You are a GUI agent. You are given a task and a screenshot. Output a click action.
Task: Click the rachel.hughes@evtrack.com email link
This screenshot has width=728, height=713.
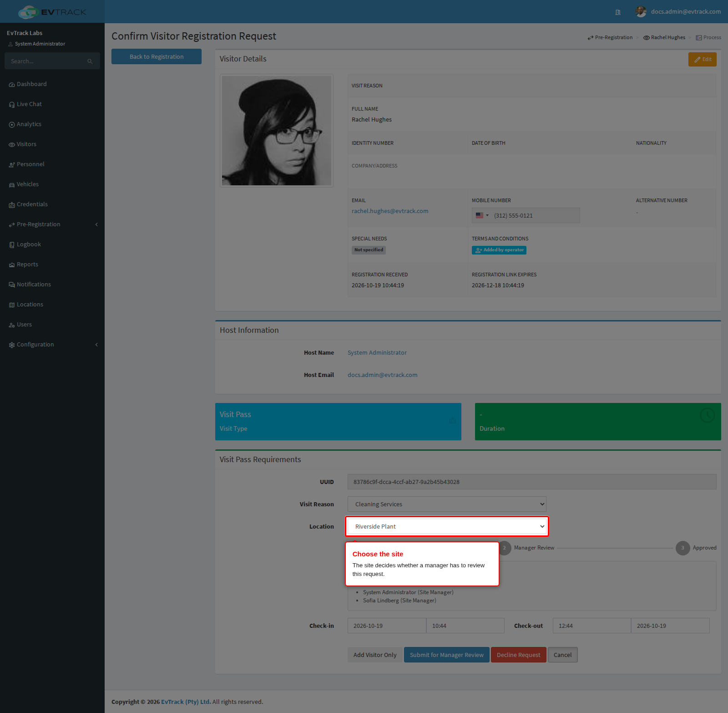(x=390, y=211)
